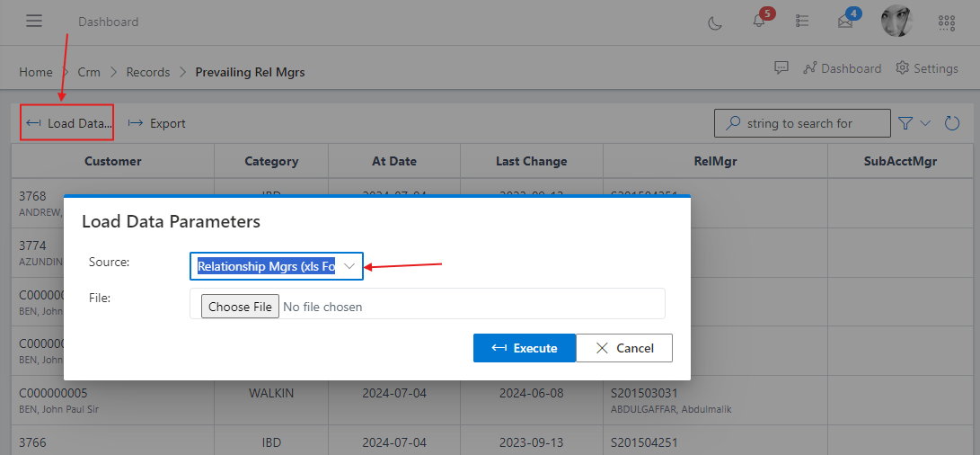The width and height of the screenshot is (980, 455).
Task: Expand the filter dropdown chevron
Action: (925, 123)
